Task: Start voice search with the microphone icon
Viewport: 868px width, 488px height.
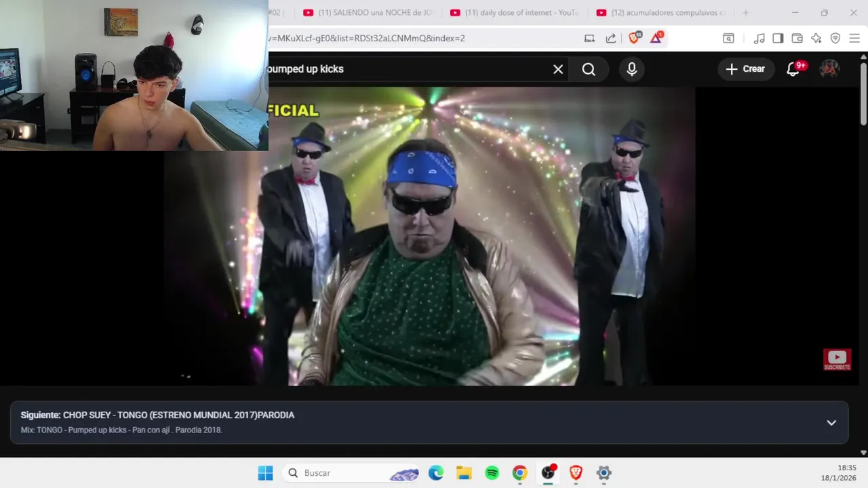Action: click(632, 69)
